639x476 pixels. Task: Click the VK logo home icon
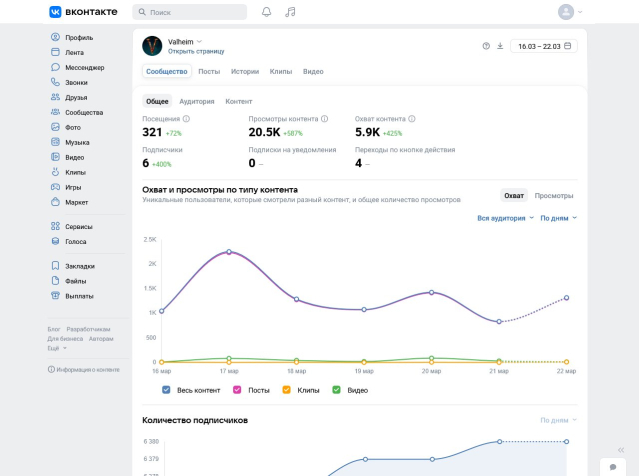(x=55, y=12)
